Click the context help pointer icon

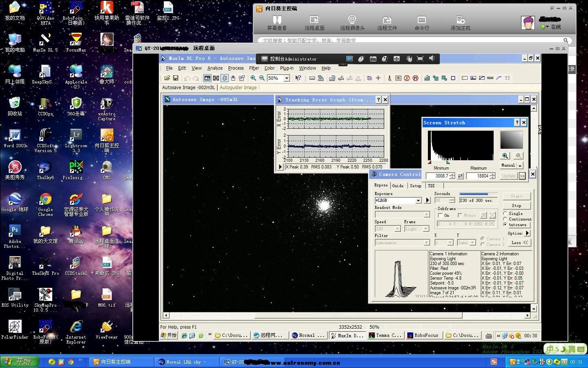pyautogui.click(x=298, y=78)
